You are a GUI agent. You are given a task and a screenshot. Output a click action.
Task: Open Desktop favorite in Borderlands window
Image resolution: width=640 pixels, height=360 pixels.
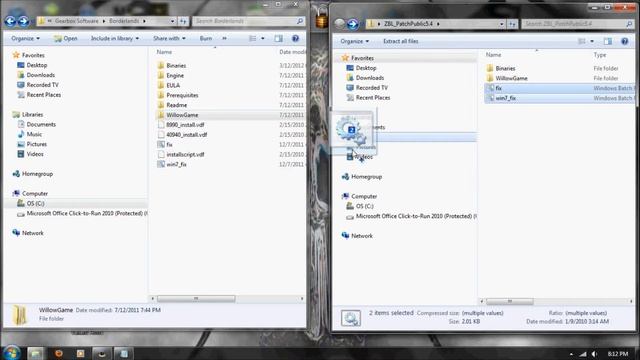click(36, 65)
